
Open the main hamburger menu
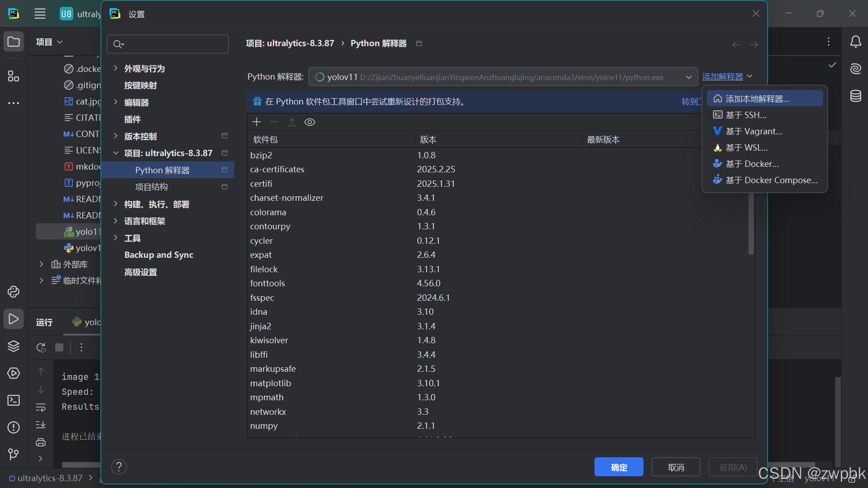click(x=40, y=14)
